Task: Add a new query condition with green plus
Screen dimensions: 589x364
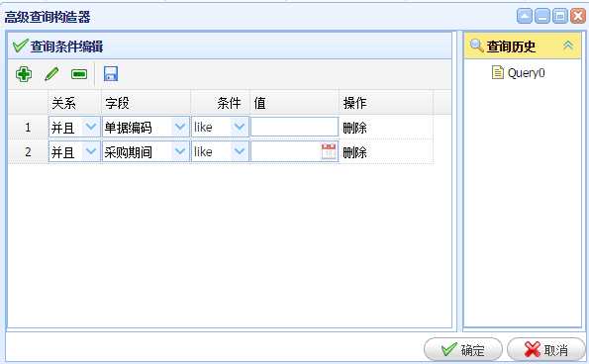Action: coord(24,74)
